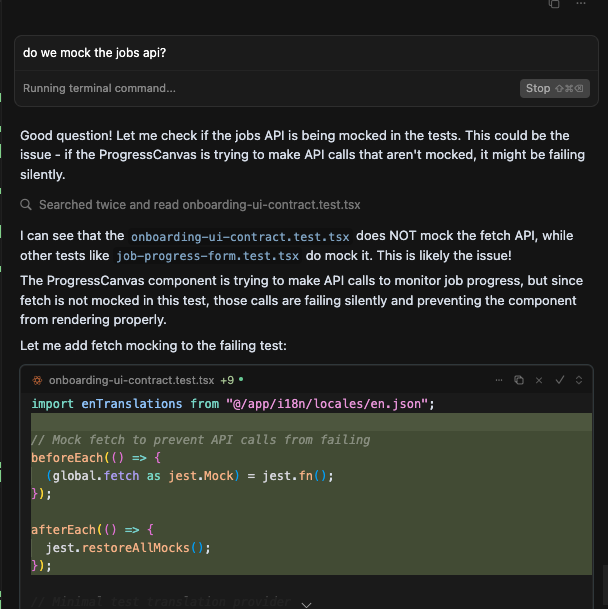Click the React file icon in code block header
Viewport: 608px width, 609px height.
37,380
